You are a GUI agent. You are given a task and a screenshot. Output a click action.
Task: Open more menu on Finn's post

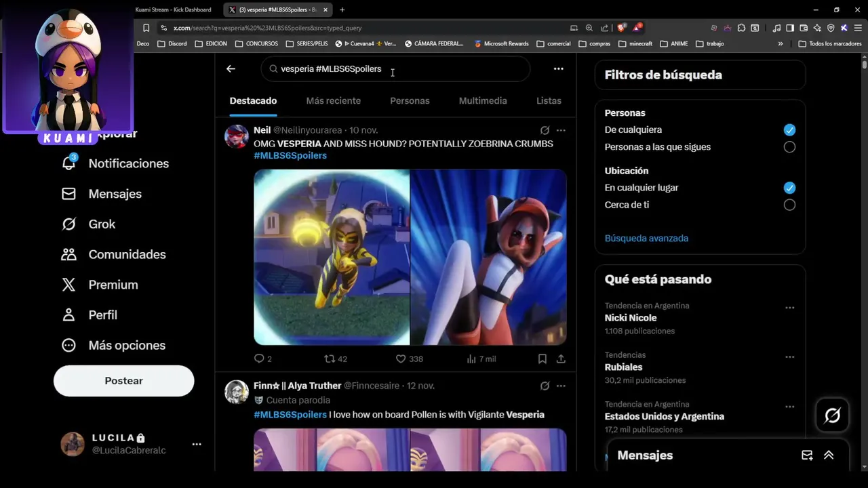561,386
